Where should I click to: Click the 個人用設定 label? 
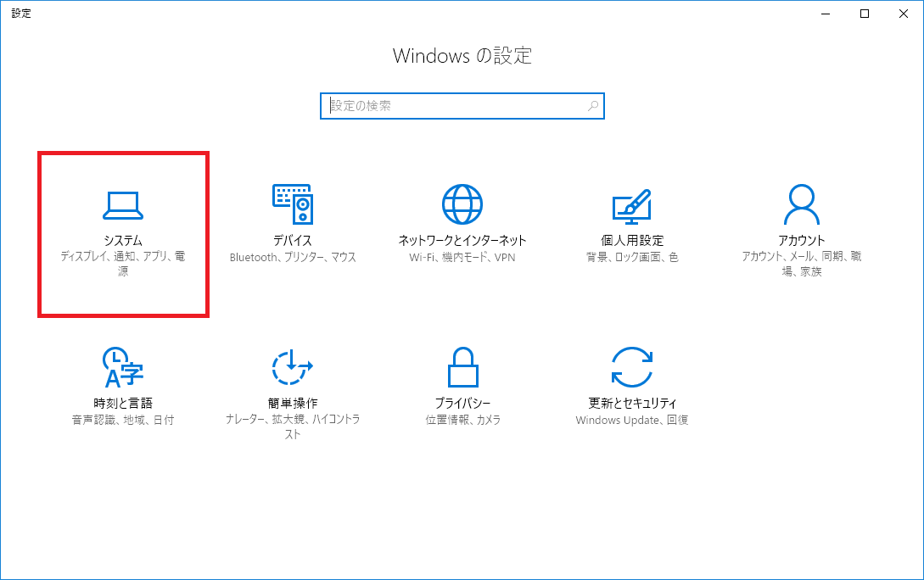tap(632, 240)
